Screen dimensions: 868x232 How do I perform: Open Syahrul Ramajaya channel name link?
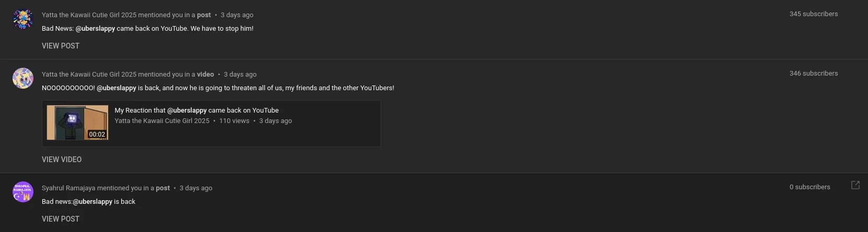tap(68, 188)
